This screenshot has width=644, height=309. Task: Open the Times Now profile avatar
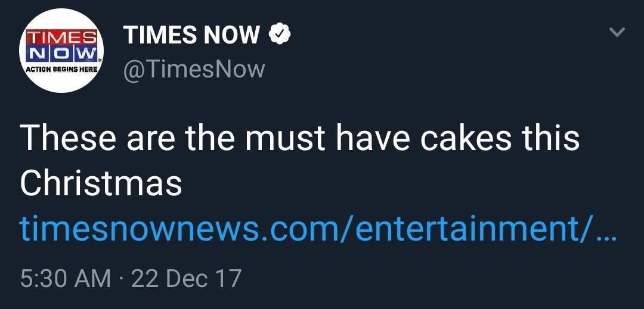click(61, 51)
